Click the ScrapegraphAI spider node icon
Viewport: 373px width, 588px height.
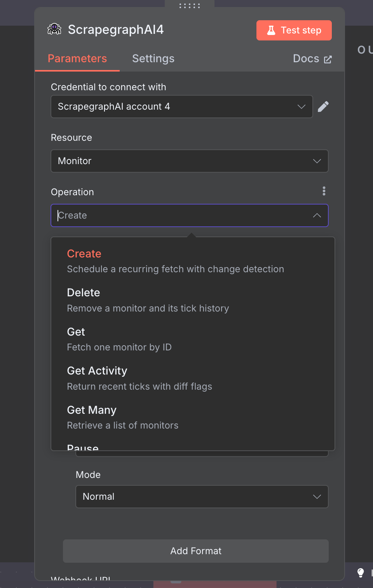coord(54,29)
